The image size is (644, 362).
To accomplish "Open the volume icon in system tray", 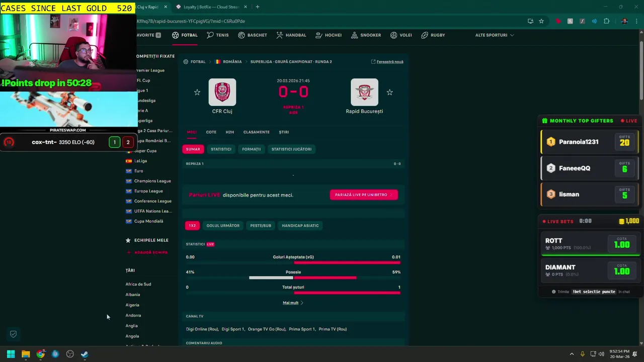I will [601, 354].
